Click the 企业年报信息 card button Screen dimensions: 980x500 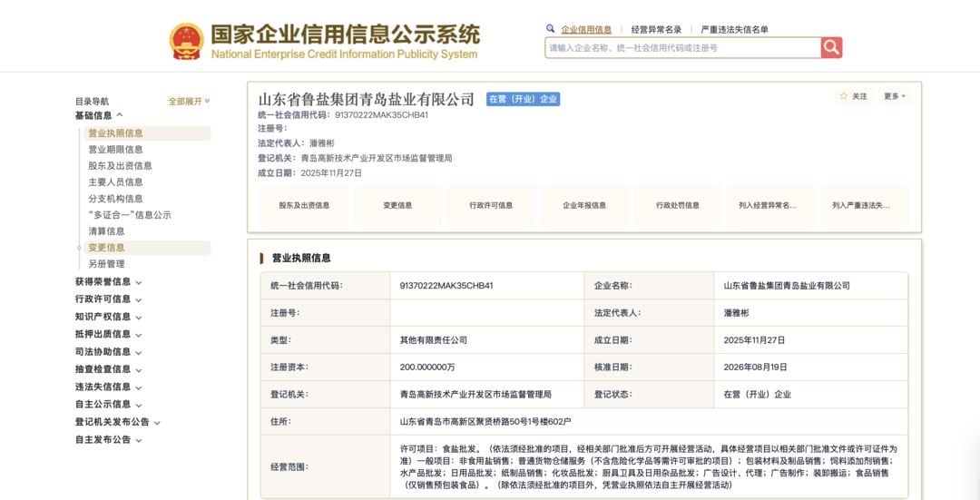(x=584, y=205)
